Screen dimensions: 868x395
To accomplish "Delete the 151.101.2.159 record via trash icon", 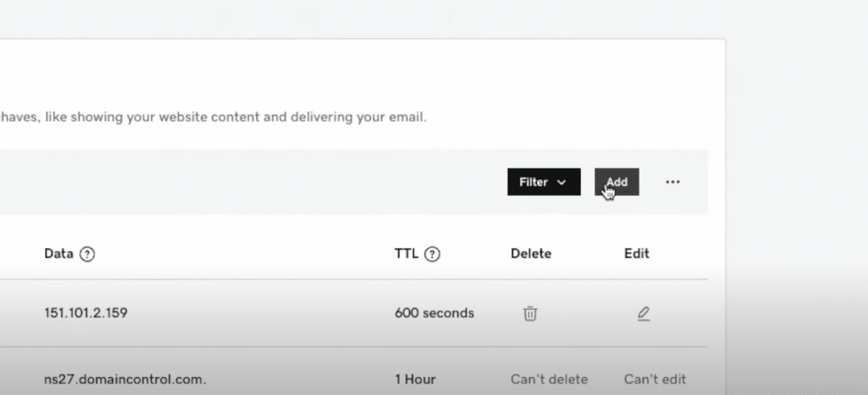I will pos(530,313).
